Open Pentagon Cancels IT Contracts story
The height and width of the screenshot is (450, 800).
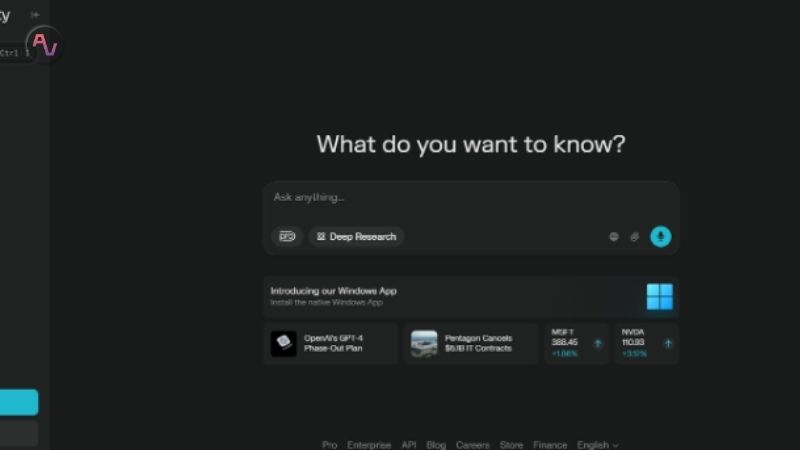click(471, 343)
